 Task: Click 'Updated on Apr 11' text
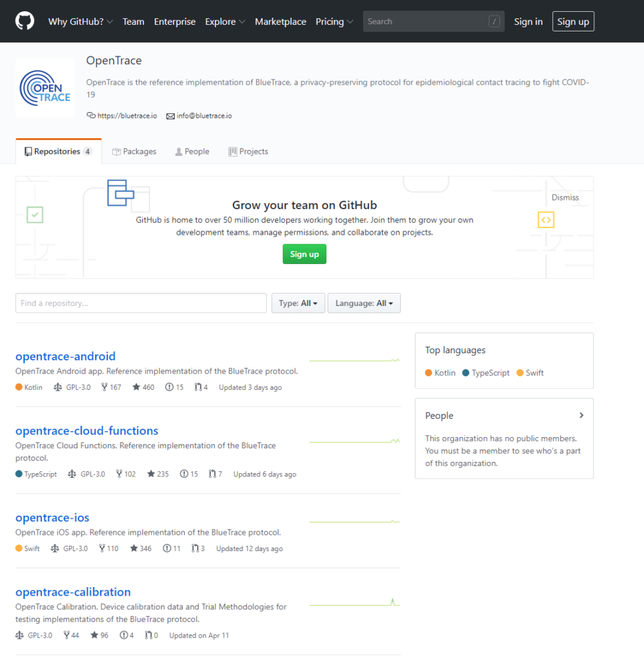coord(199,636)
